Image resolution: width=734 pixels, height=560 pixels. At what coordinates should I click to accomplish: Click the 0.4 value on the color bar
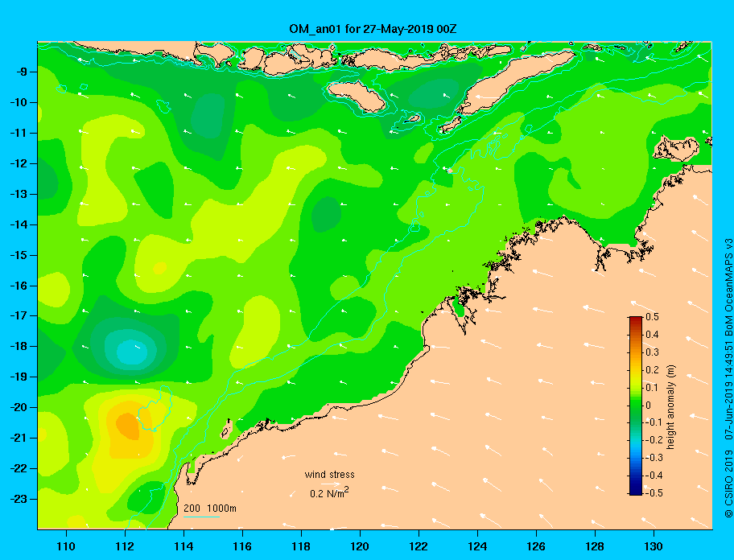pos(652,335)
